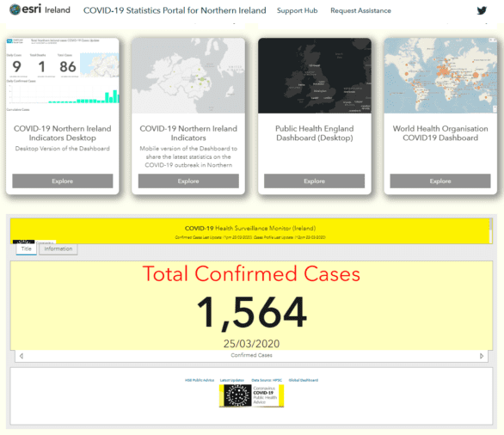
Task: Open the Data Source: HPSC link
Action: pos(267,380)
